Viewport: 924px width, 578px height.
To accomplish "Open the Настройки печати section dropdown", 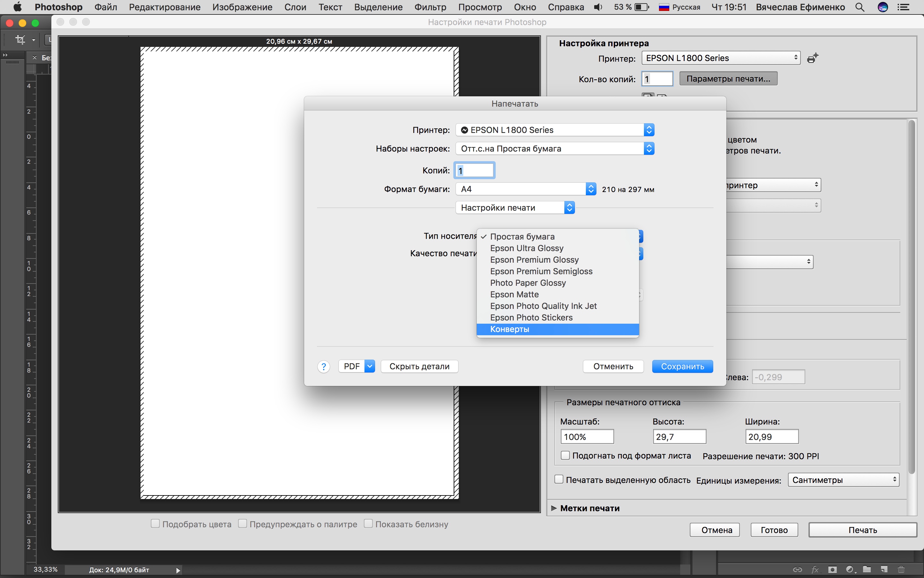I will click(515, 207).
